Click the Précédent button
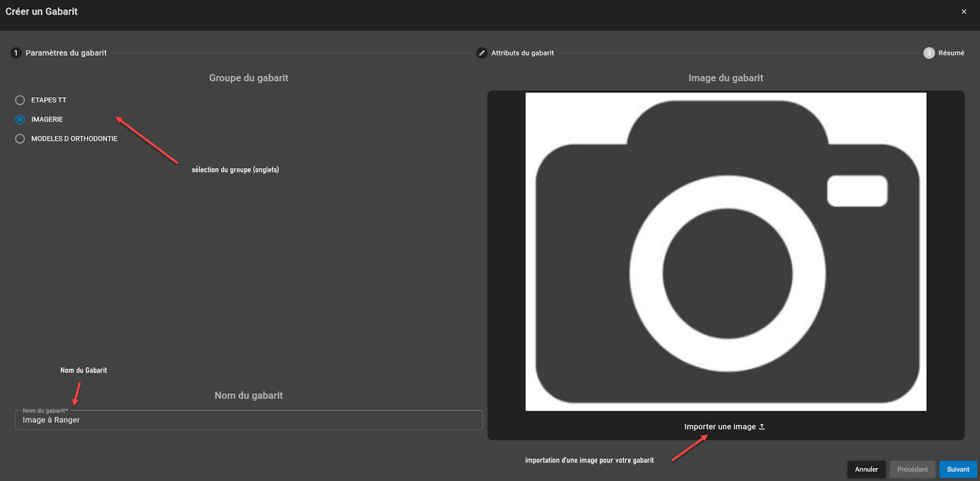This screenshot has width=980, height=481. tap(912, 469)
